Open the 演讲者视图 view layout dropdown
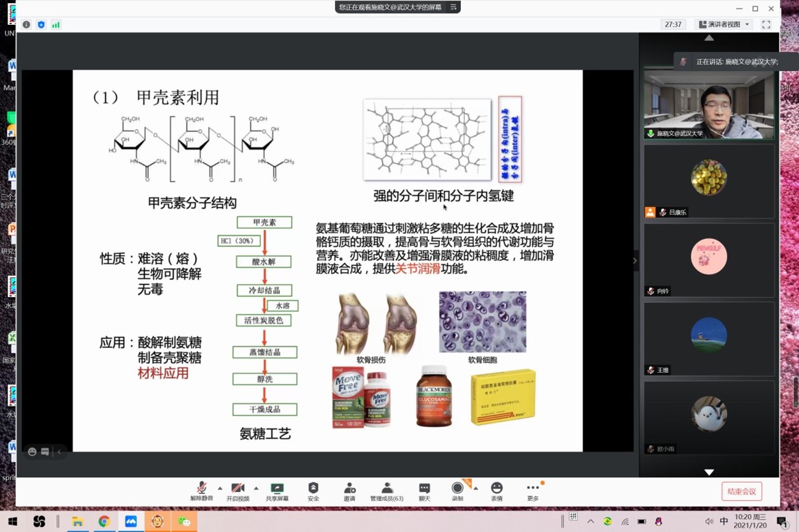 coord(725,24)
